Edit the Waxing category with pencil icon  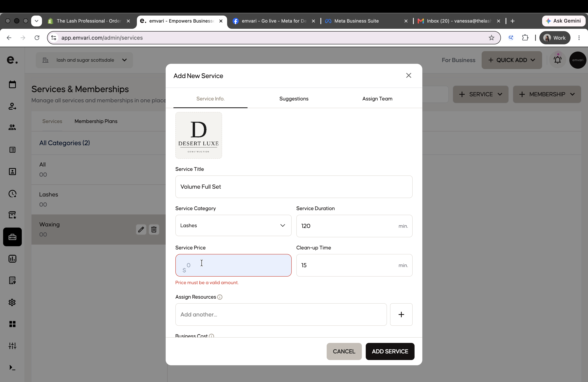(x=141, y=230)
